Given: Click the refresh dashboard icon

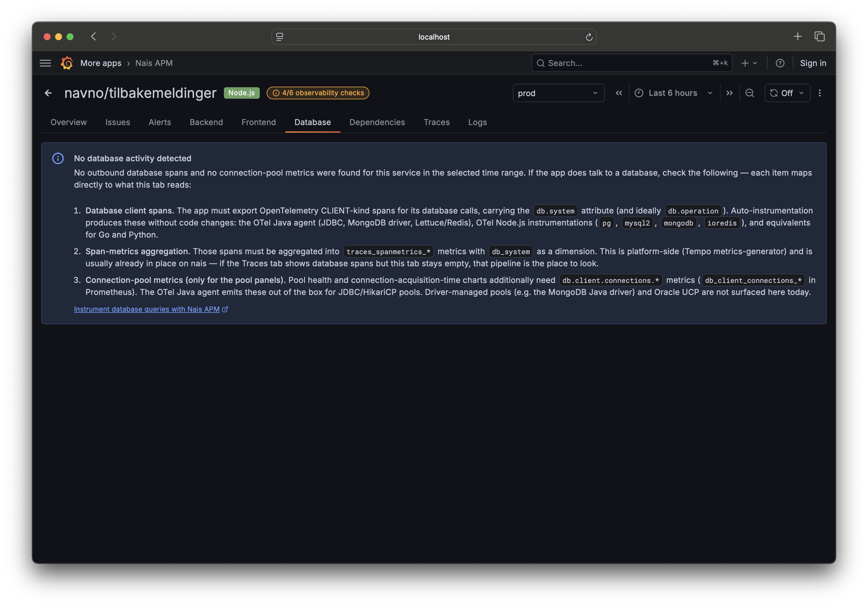Looking at the screenshot, I should pos(774,93).
